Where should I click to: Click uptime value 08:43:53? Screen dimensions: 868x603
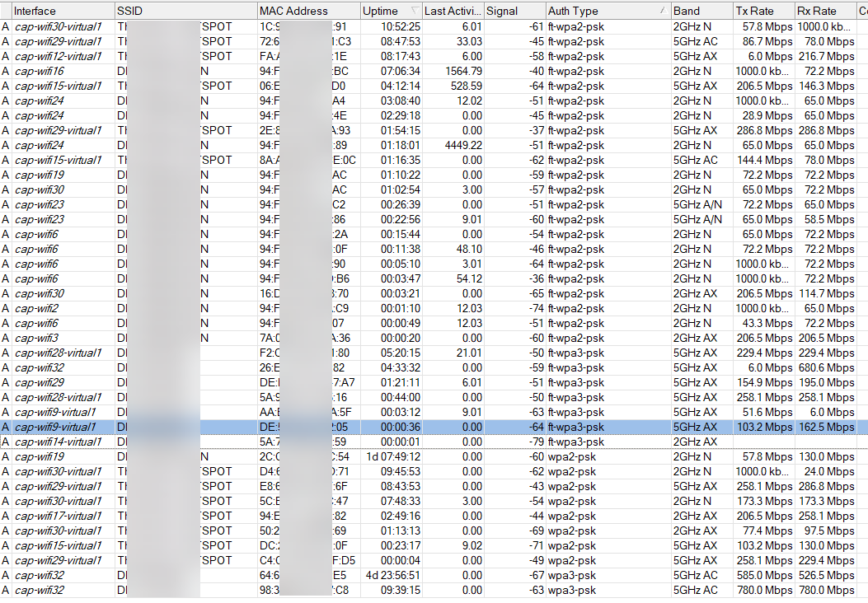(x=401, y=486)
